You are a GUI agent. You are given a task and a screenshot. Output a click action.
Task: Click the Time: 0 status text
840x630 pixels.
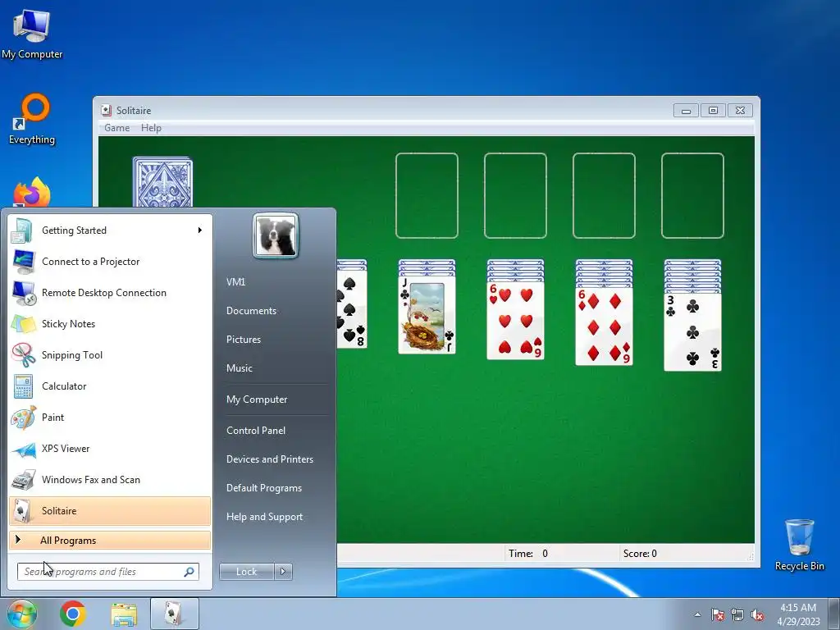[x=528, y=554]
